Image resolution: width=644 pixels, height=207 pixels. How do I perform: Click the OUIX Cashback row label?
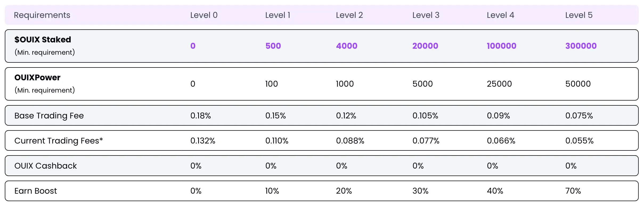pyautogui.click(x=46, y=166)
